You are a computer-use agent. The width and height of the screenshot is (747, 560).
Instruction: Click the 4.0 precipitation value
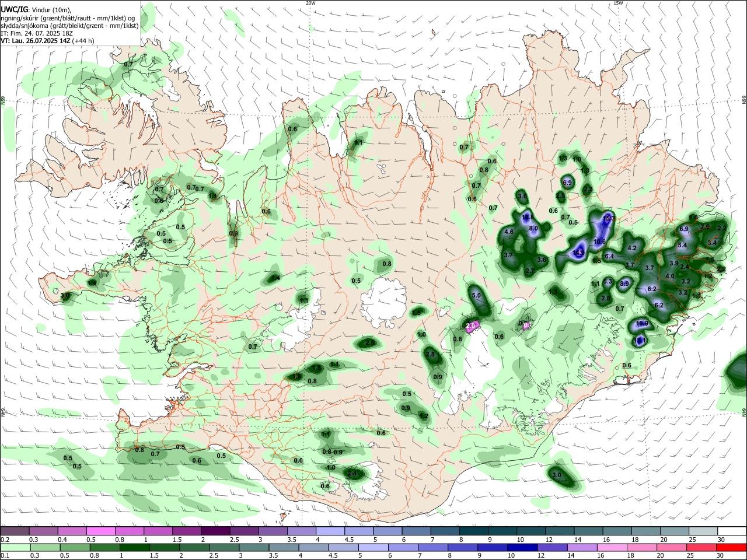[x=670, y=276]
